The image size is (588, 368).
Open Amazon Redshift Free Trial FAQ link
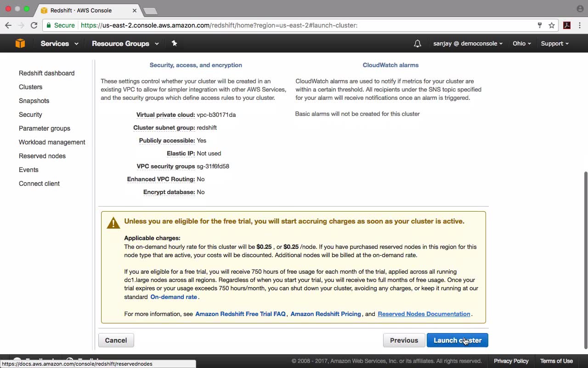point(240,314)
